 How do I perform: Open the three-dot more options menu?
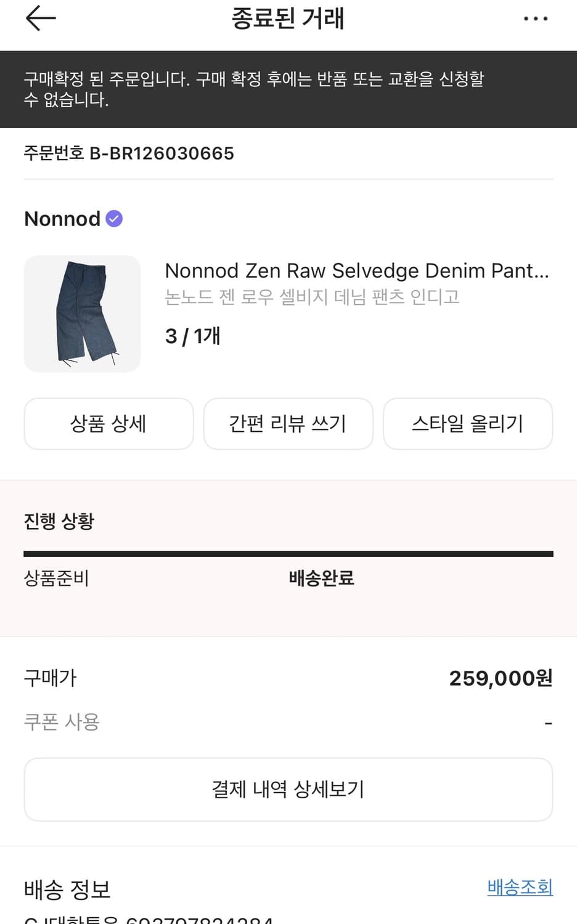535,19
